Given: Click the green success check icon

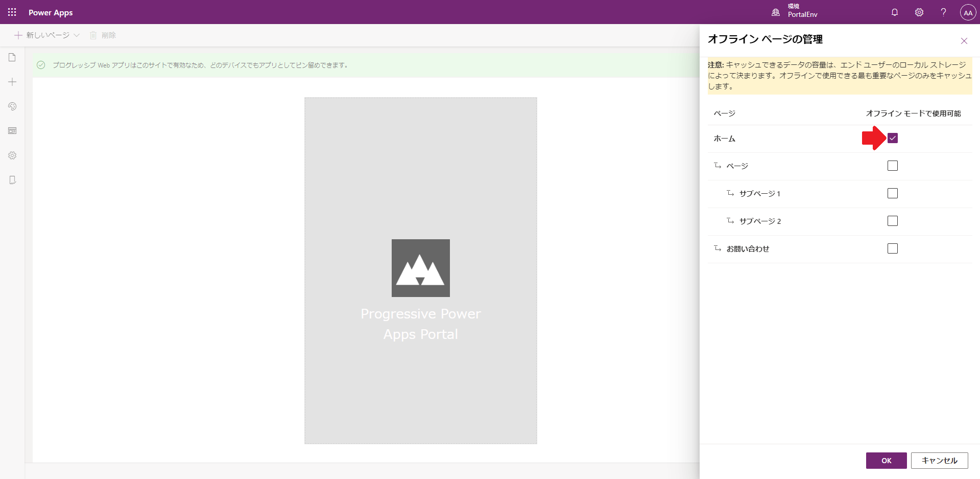Looking at the screenshot, I should pyautogui.click(x=41, y=65).
